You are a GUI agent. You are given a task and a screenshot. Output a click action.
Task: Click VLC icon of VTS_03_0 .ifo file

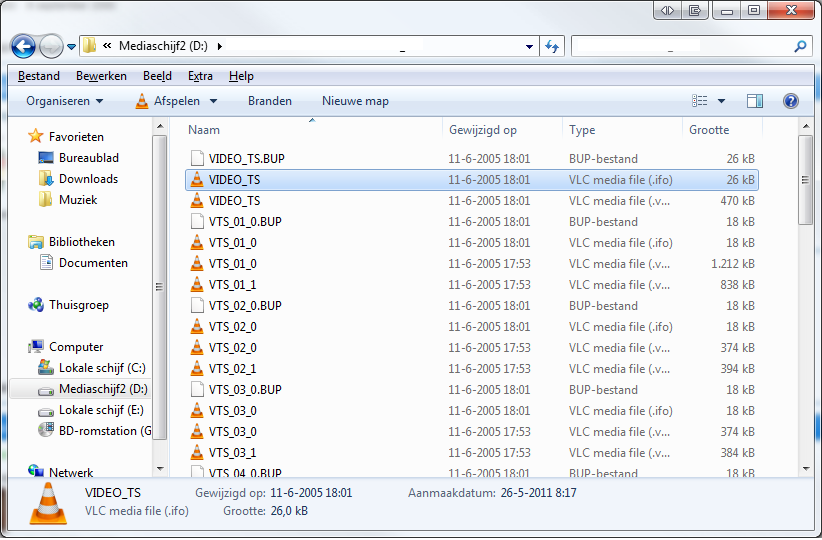coord(197,410)
